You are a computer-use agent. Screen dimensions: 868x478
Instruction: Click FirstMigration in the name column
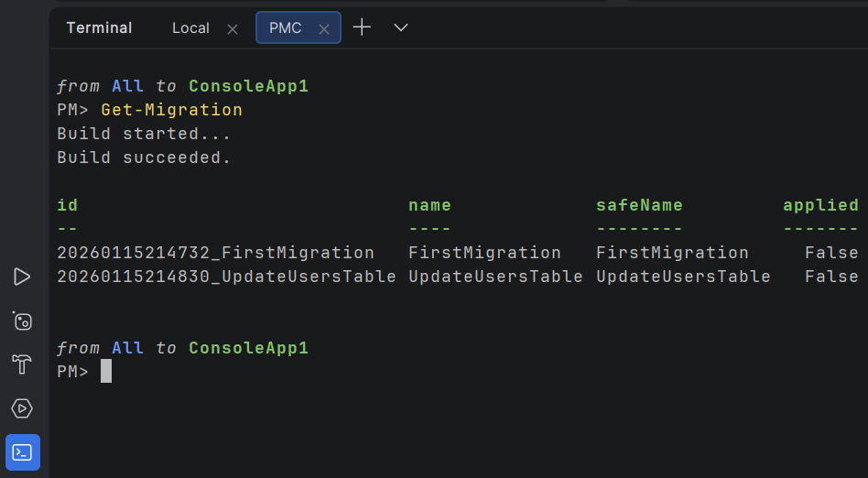pyautogui.click(x=485, y=253)
